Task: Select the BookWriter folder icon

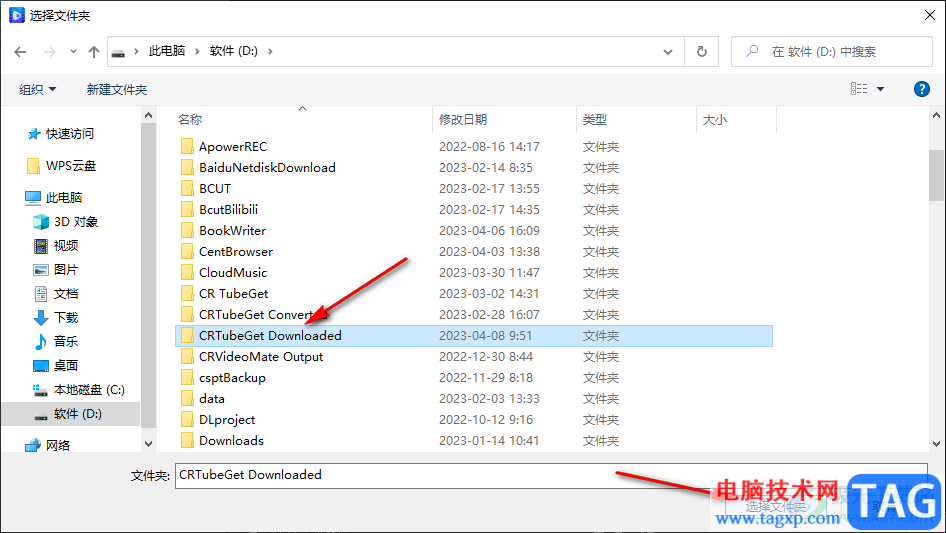Action: [187, 231]
